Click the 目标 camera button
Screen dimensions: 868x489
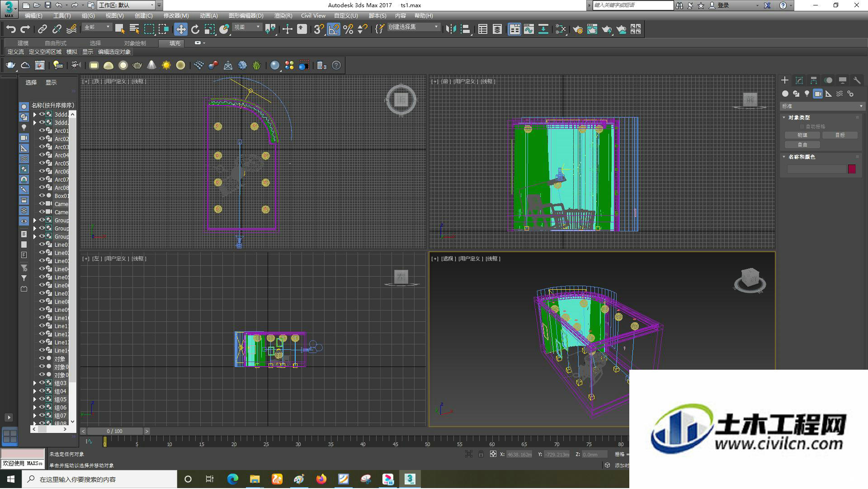840,135
